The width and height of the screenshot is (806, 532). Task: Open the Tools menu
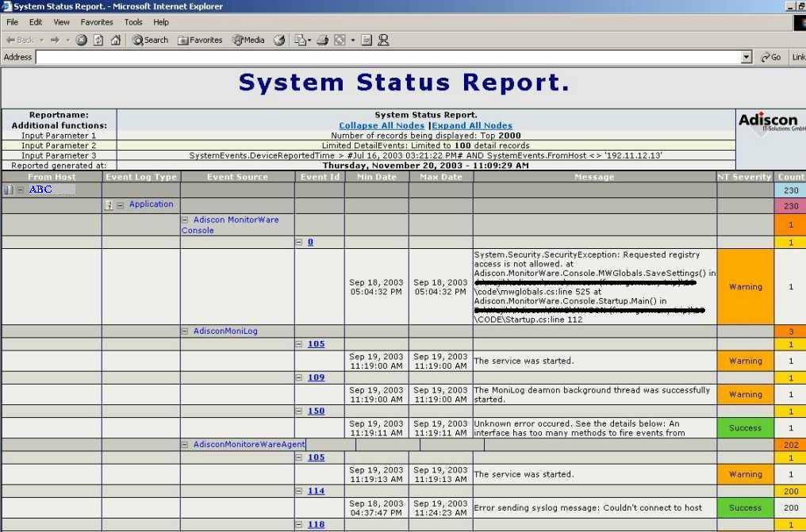pyautogui.click(x=133, y=22)
